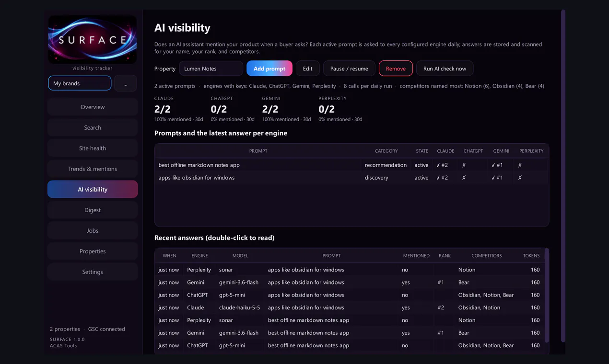This screenshot has height=364, width=609.
Task: Select the AI visibility sidebar item
Action: 93,189
